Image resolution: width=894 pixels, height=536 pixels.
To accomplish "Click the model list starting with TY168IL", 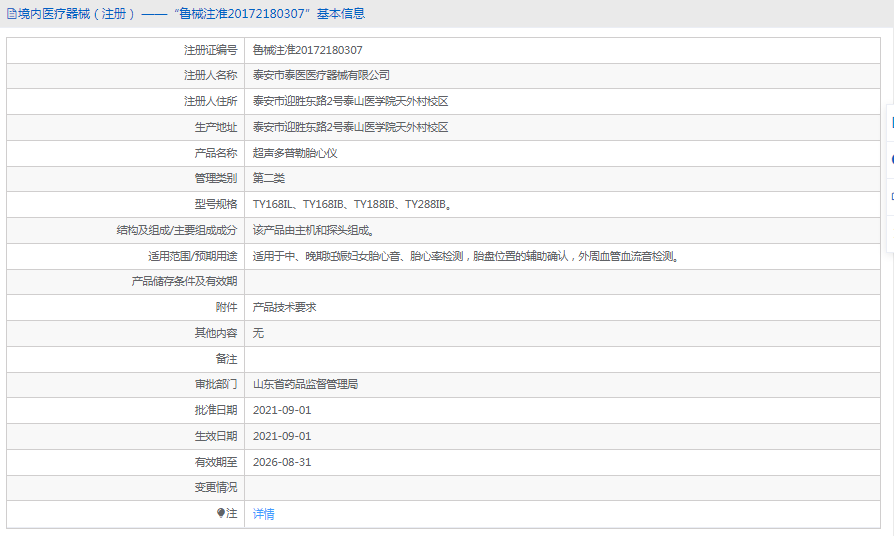I will pyautogui.click(x=353, y=204).
